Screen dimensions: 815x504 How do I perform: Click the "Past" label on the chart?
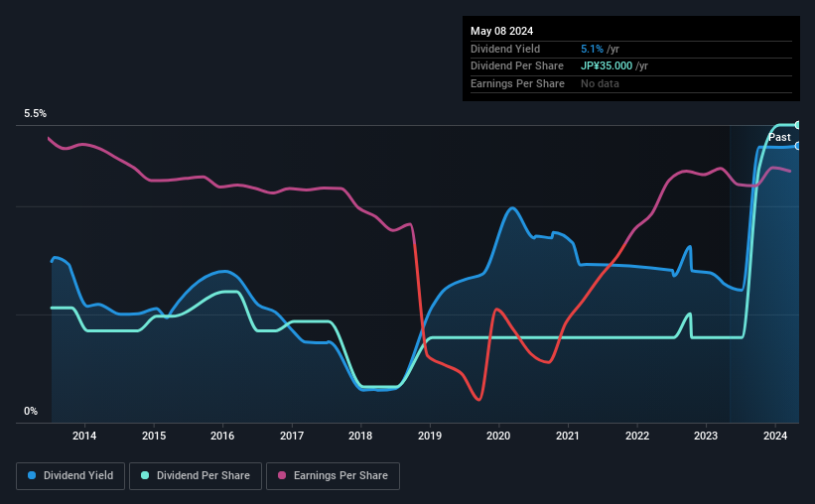coord(779,137)
